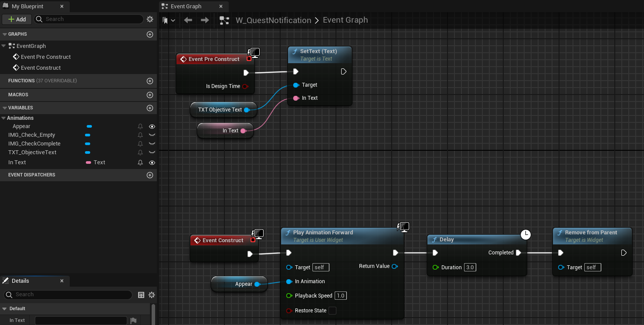The height and width of the screenshot is (325, 644).
Task: Click the Add button in My Blueprint
Action: (17, 19)
